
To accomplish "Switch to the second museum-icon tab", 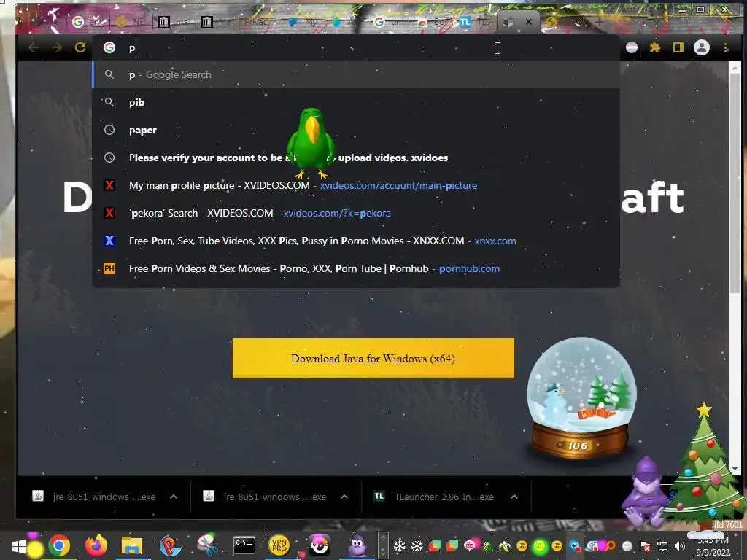I will (217, 22).
